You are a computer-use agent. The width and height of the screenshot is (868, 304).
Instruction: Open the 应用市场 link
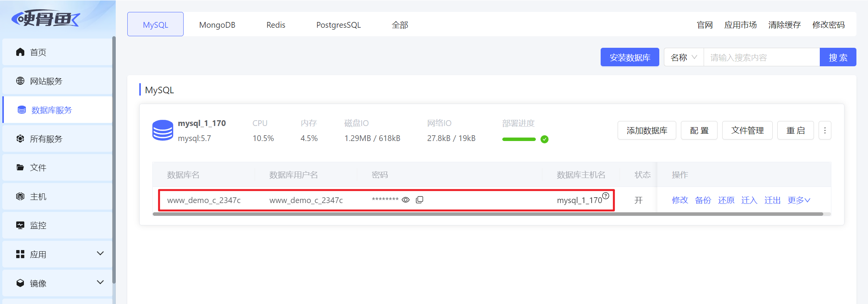pyautogui.click(x=740, y=25)
